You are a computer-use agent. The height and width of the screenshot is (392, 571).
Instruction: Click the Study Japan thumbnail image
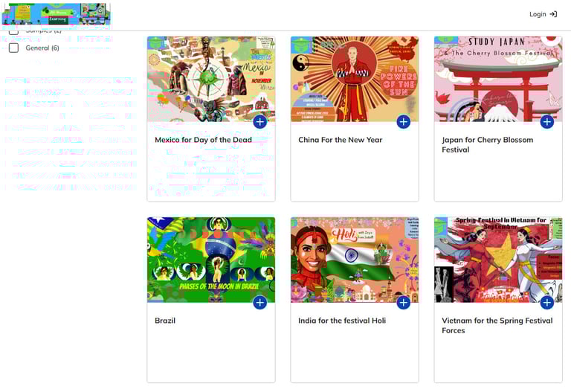point(498,79)
